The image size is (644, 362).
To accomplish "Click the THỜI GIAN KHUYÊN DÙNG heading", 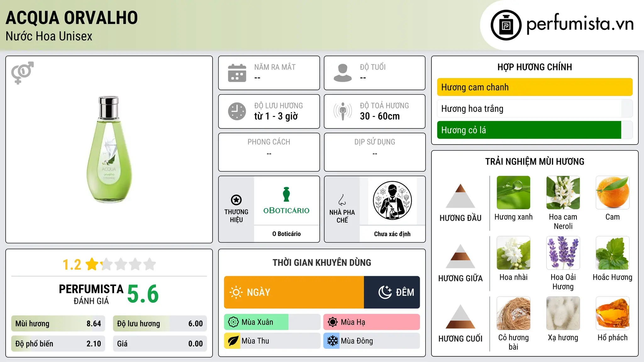I will pos(322,262).
